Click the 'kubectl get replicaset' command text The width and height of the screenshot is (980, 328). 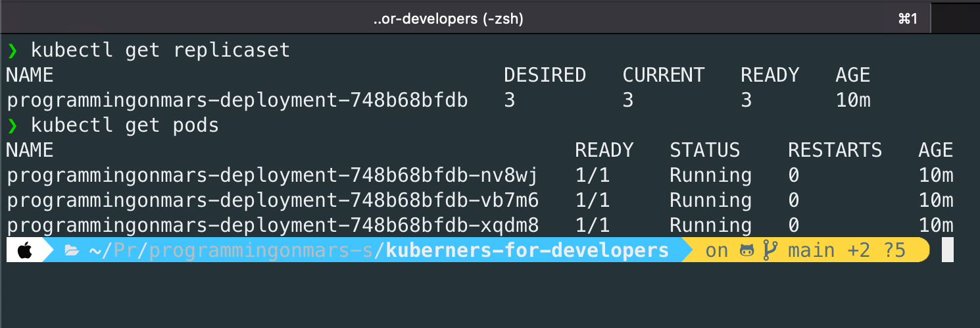[x=160, y=51]
